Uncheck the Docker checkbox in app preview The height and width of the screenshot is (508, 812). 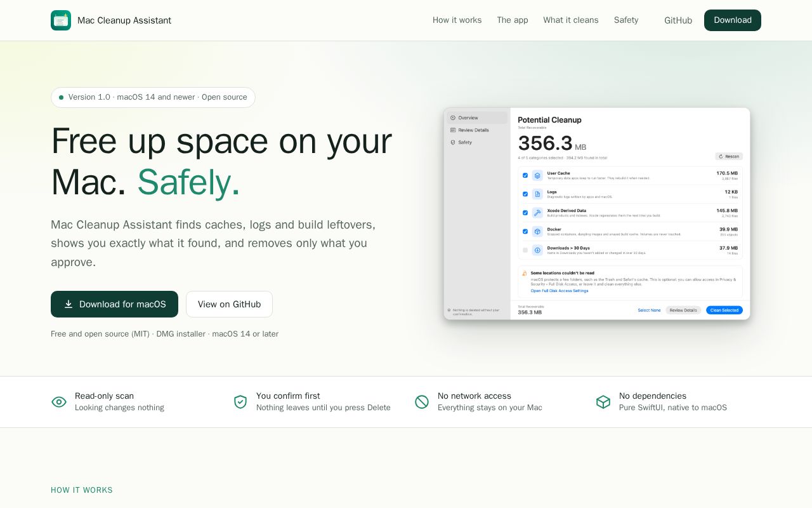click(x=525, y=232)
